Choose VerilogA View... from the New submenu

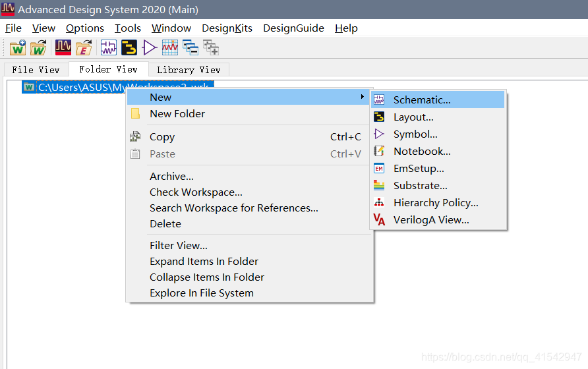pyautogui.click(x=438, y=219)
